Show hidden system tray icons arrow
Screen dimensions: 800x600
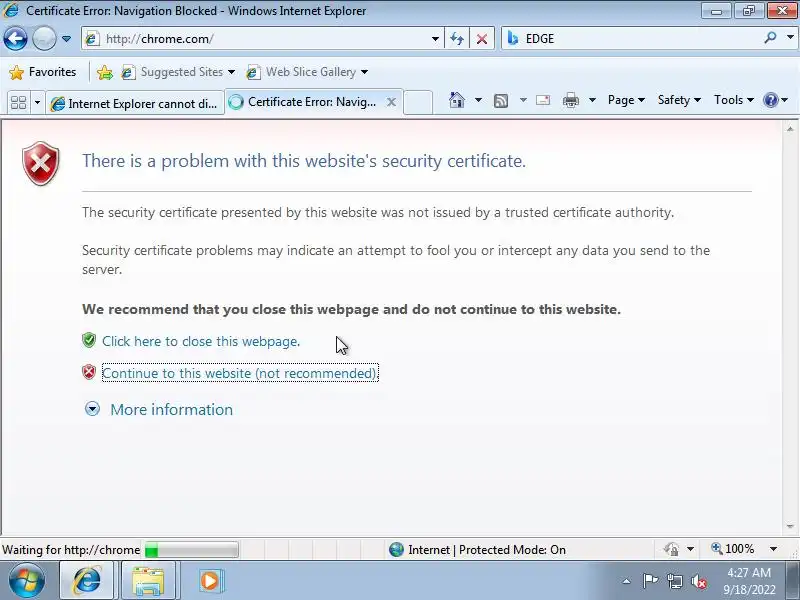[626, 581]
